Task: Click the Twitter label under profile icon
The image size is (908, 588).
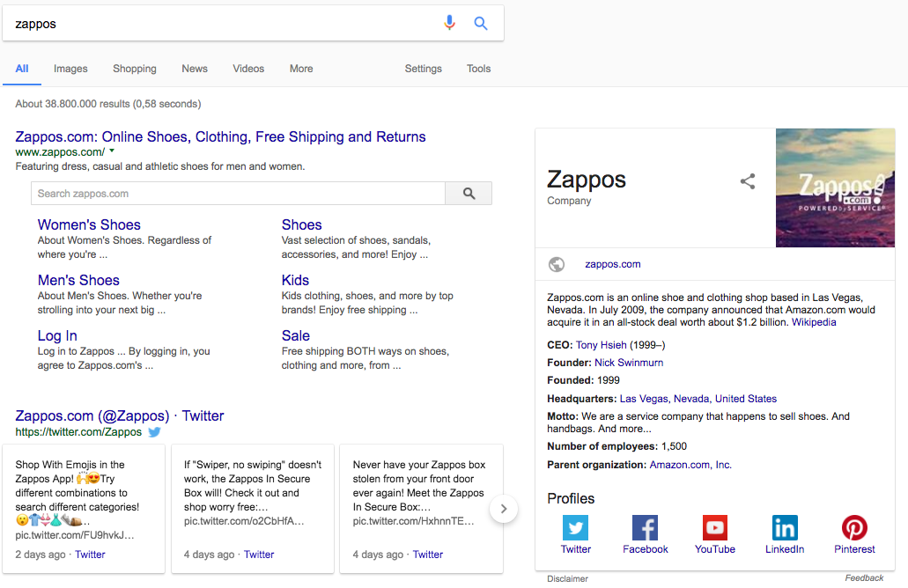Action: coord(576,548)
